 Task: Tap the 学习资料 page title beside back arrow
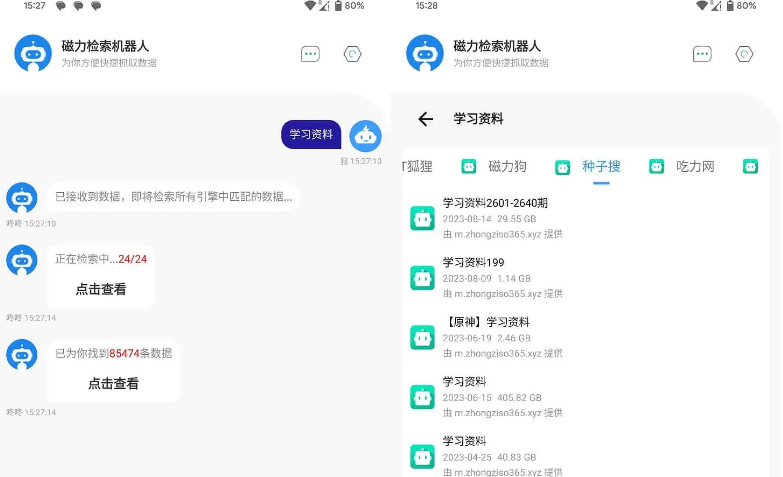[478, 119]
